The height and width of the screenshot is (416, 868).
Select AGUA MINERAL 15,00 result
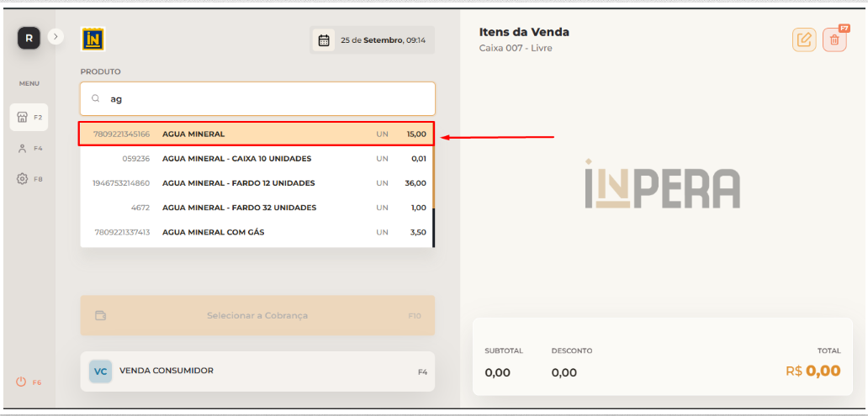257,134
